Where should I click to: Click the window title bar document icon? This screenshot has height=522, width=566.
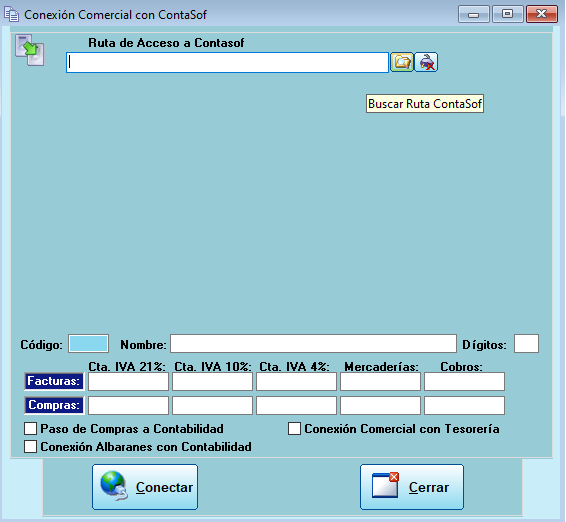point(11,14)
